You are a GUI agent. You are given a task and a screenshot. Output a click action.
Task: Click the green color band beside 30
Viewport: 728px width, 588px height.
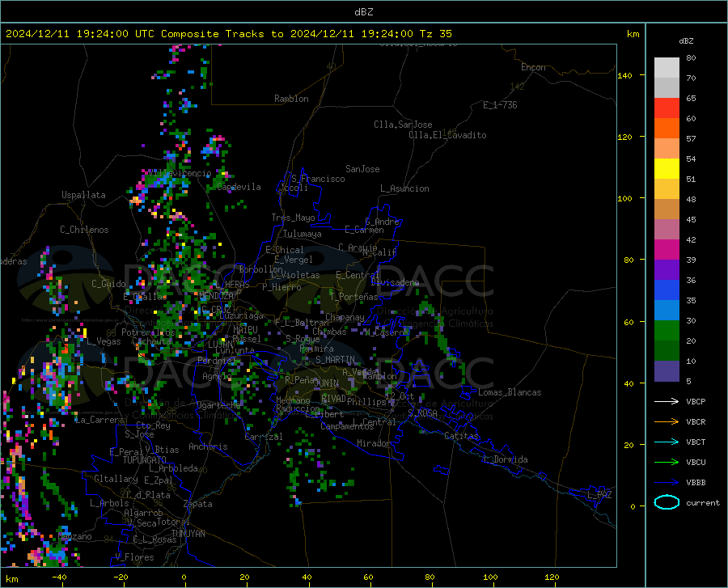(667, 331)
